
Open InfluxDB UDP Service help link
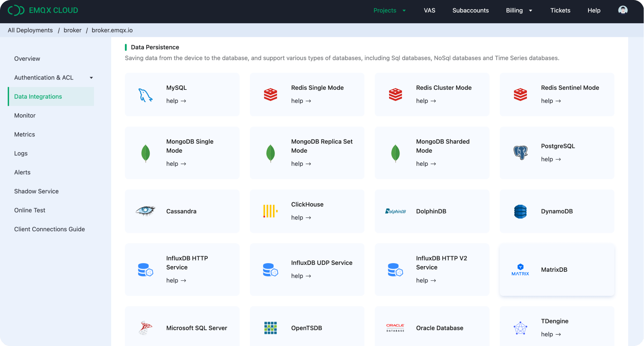[301, 276]
